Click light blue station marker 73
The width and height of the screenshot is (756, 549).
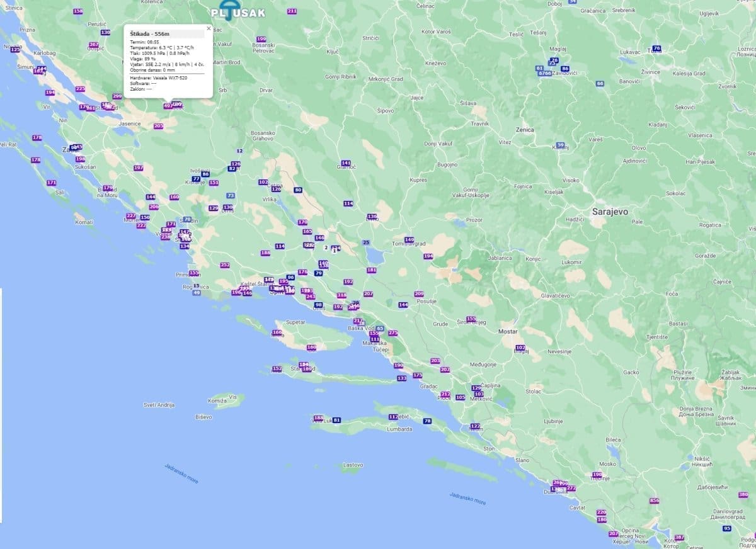coord(231,196)
